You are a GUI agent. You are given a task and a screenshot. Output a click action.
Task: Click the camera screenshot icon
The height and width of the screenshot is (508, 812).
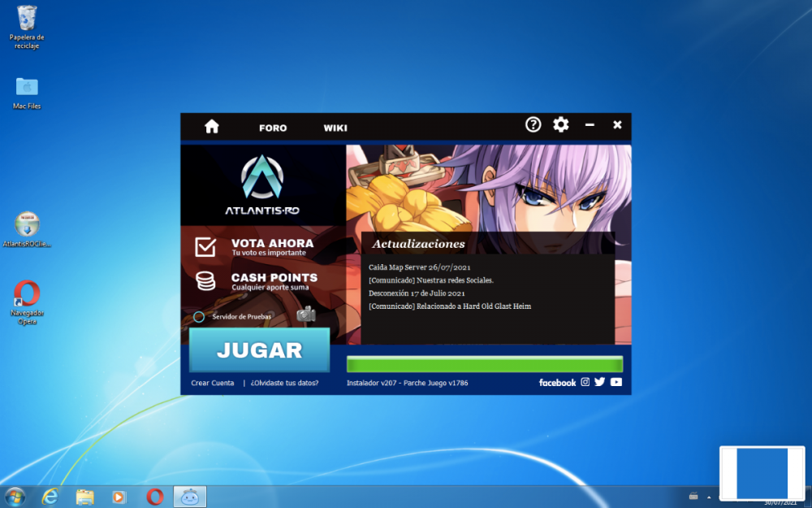coord(306,313)
